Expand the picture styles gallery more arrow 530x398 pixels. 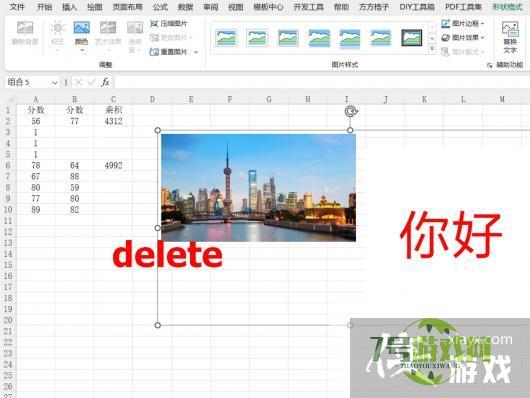(x=432, y=49)
